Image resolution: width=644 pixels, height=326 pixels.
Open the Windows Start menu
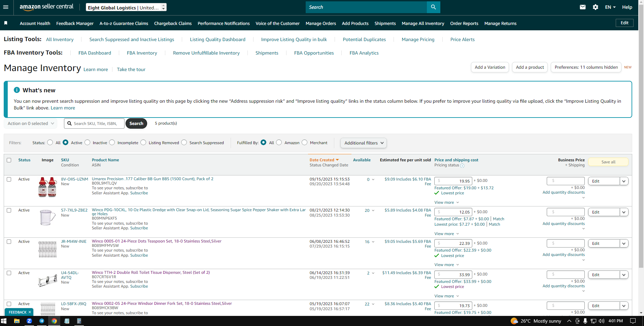pyautogui.click(x=4, y=321)
